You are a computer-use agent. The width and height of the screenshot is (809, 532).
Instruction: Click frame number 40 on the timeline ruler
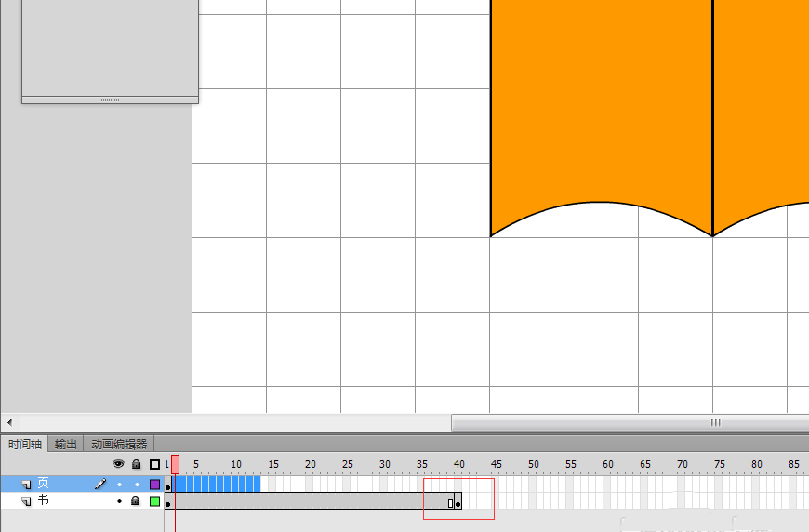point(458,464)
